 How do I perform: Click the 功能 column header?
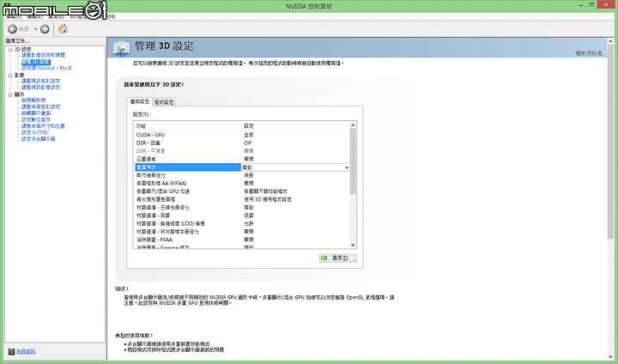(188, 126)
